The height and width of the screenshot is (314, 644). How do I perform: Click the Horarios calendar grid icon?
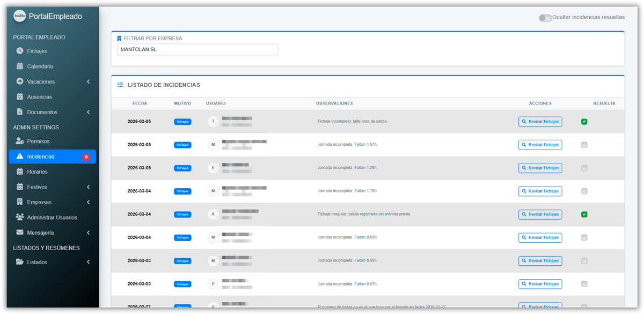pyautogui.click(x=20, y=172)
